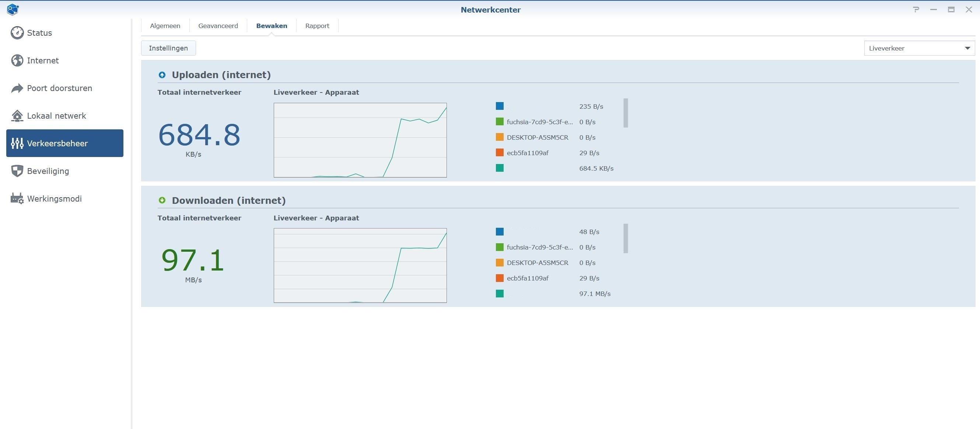980x429 pixels.
Task: Open the Internet section
Action: click(x=65, y=60)
